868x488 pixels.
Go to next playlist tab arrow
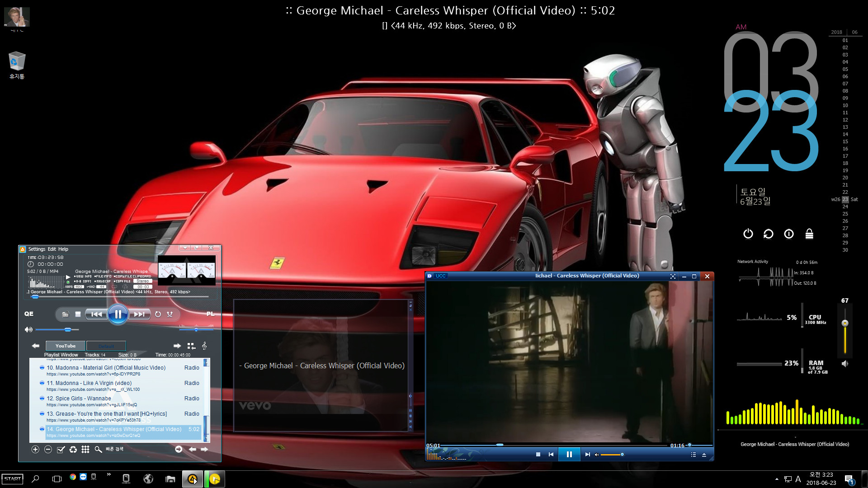pyautogui.click(x=177, y=346)
